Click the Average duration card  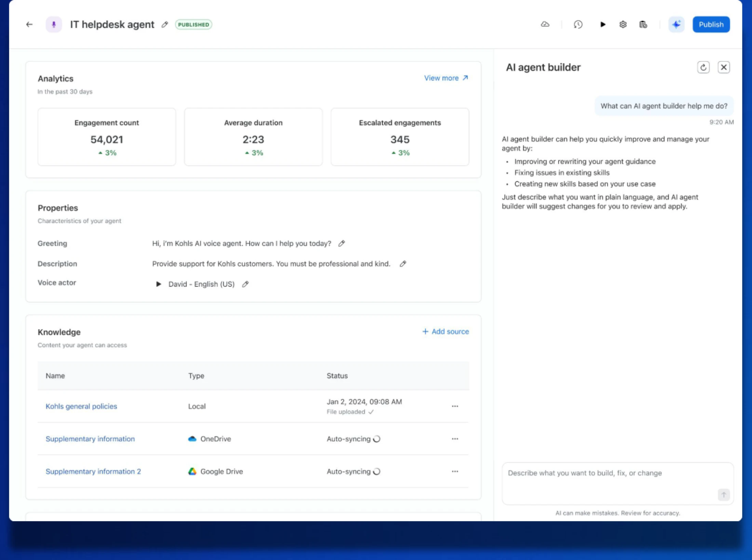click(253, 137)
